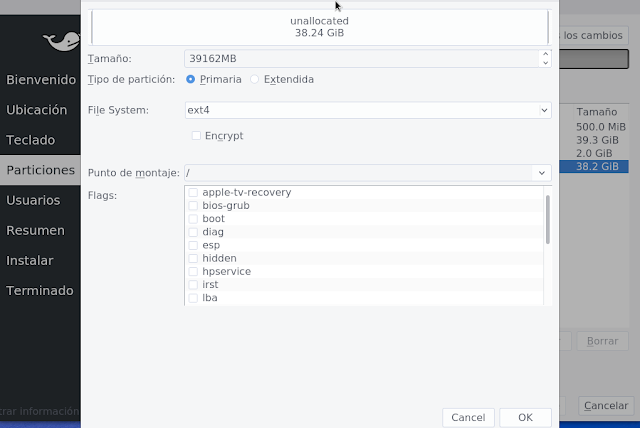
Task: Check the bios-grub flag
Action: (x=193, y=206)
